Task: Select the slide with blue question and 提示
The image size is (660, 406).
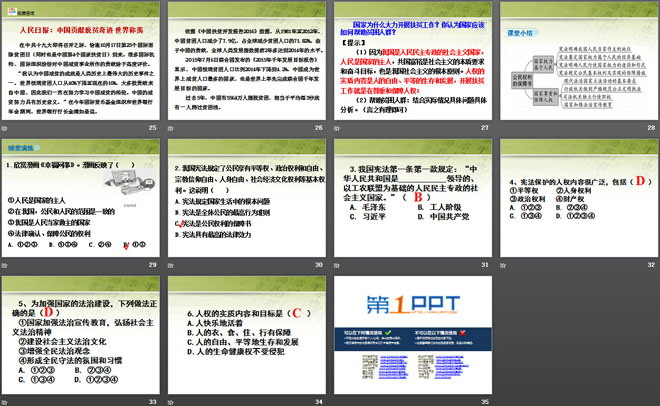Action: click(413, 61)
